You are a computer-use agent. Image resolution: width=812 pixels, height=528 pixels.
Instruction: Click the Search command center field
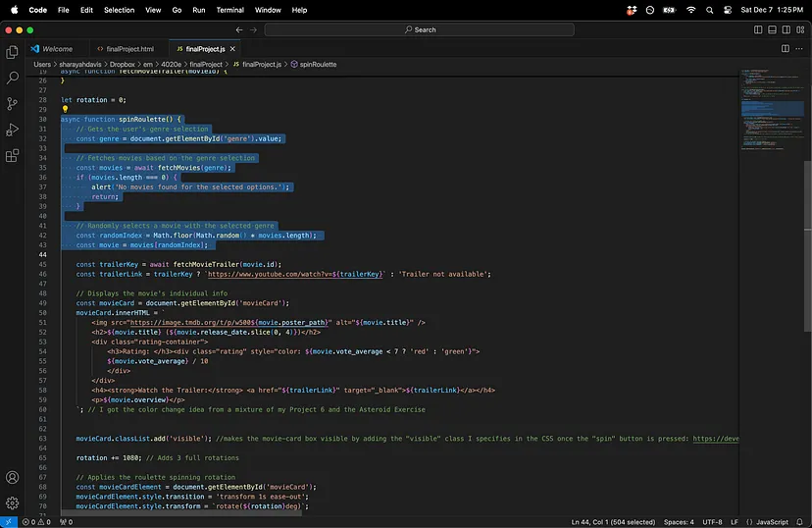[420, 29]
